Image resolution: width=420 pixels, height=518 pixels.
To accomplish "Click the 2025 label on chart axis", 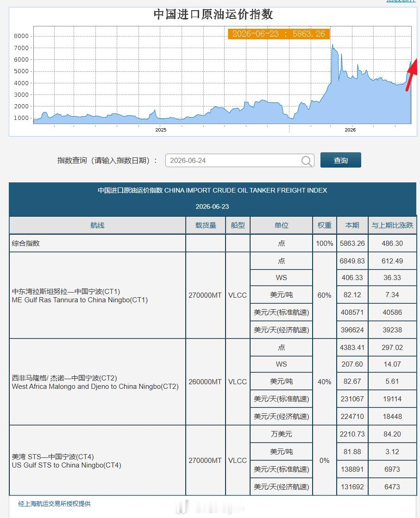I will (x=161, y=130).
